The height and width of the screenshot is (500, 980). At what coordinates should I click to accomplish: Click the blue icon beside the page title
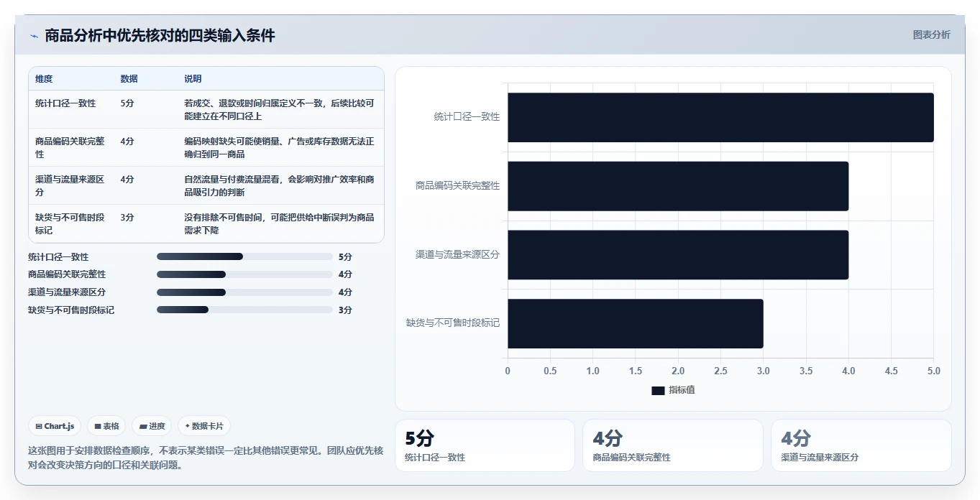coord(34,36)
